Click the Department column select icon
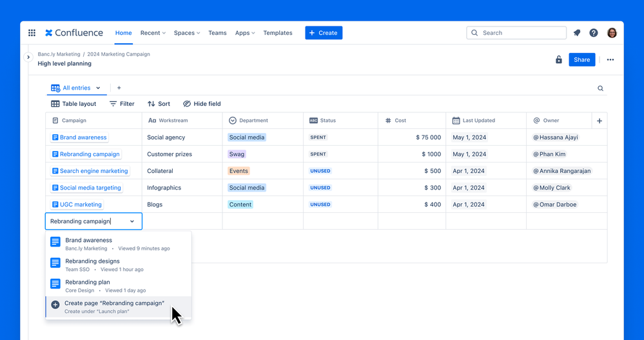Viewport: 644px width, 340px height. (x=233, y=121)
